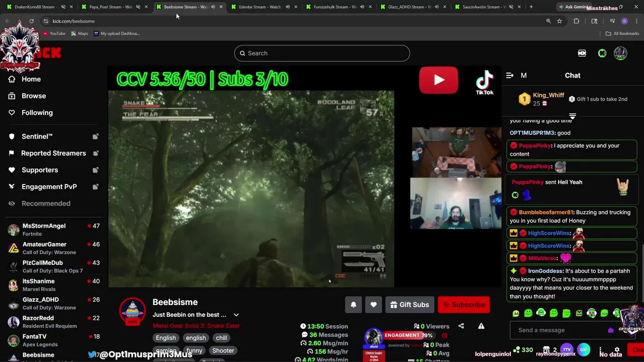Open Browse in Kick sidebar
This screenshot has height=362, width=644.
tap(34, 96)
